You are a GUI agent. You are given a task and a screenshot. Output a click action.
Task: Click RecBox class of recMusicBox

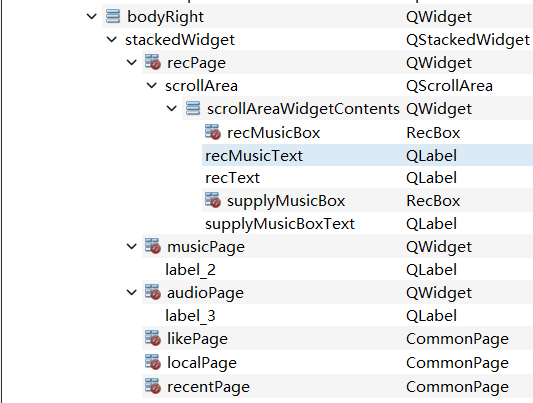tap(433, 133)
